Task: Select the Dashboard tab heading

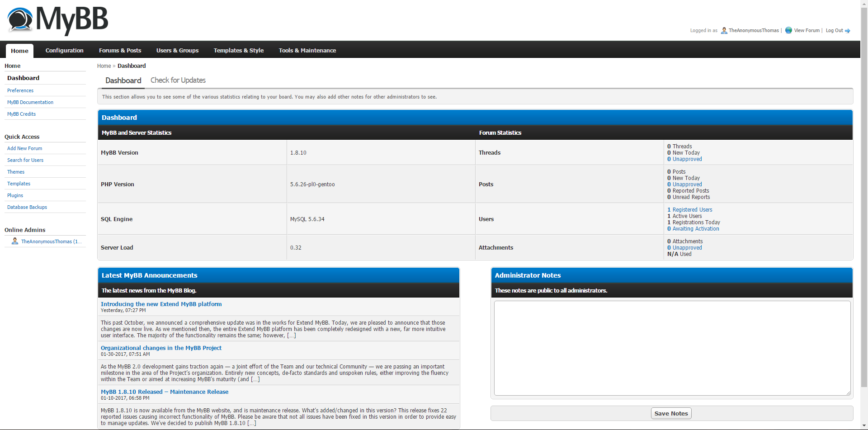Action: 123,80
